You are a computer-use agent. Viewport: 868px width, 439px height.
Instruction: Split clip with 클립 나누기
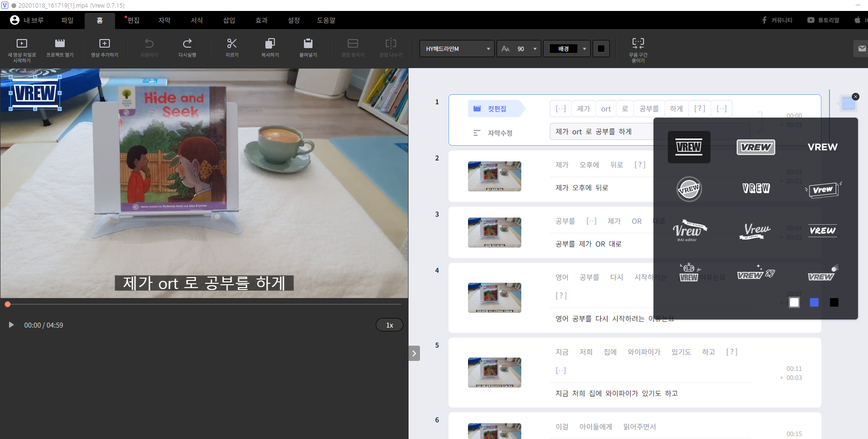(x=391, y=49)
